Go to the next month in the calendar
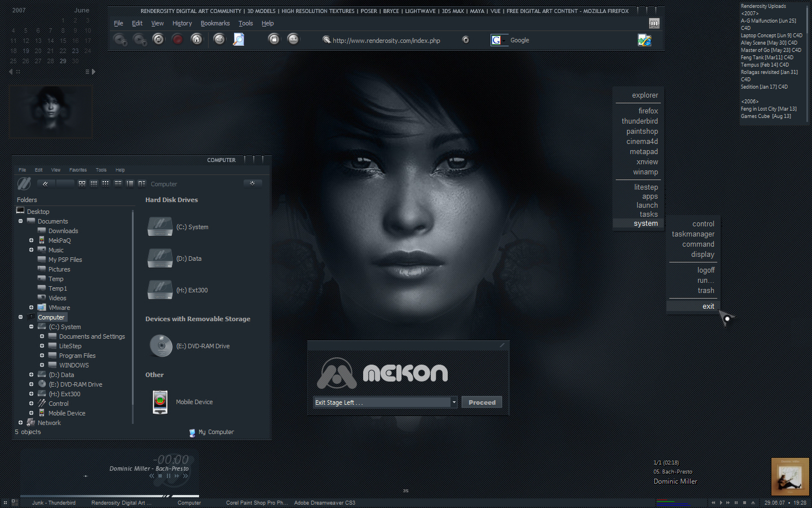Viewport: 812px width, 508px height. coord(93,72)
